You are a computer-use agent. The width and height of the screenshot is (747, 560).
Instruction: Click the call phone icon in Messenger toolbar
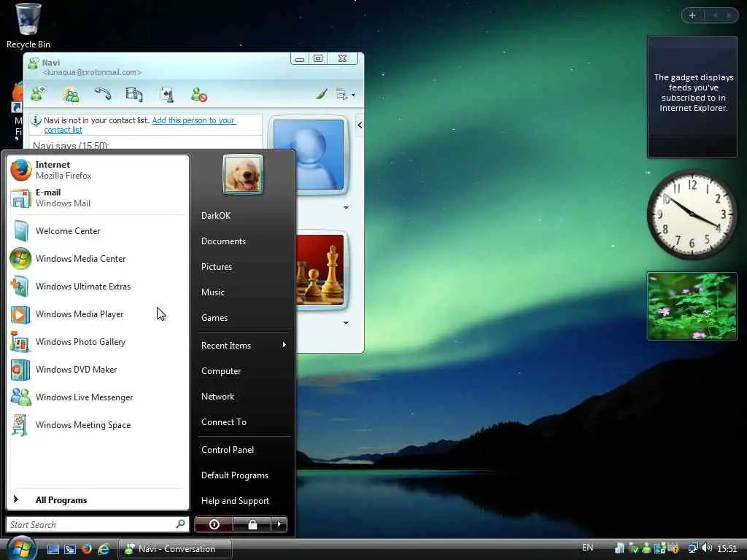coord(102,94)
